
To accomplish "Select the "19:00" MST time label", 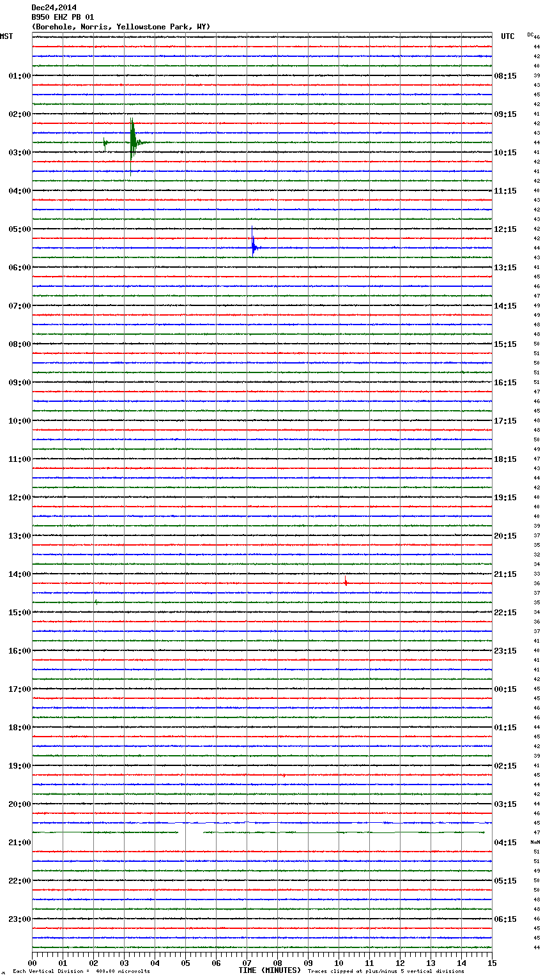I will pos(20,766).
